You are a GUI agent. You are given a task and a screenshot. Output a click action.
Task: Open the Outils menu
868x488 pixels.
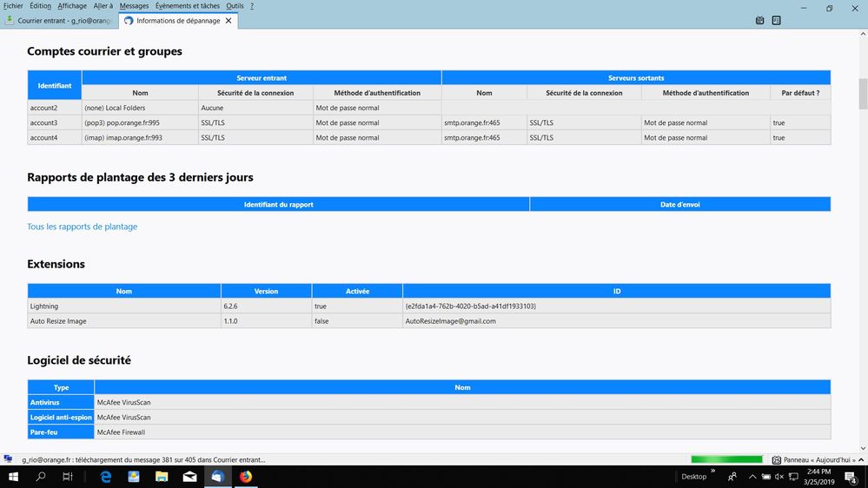(235, 5)
